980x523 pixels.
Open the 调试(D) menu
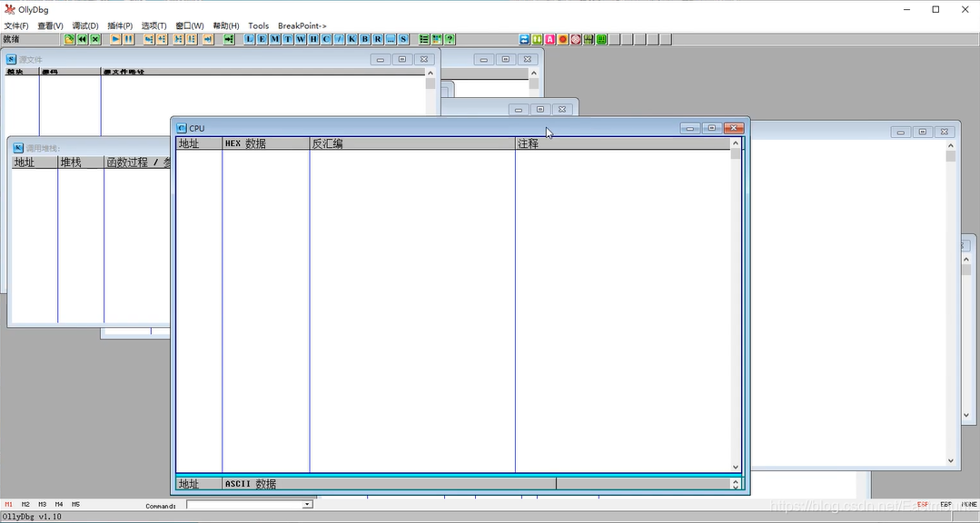pyautogui.click(x=85, y=25)
